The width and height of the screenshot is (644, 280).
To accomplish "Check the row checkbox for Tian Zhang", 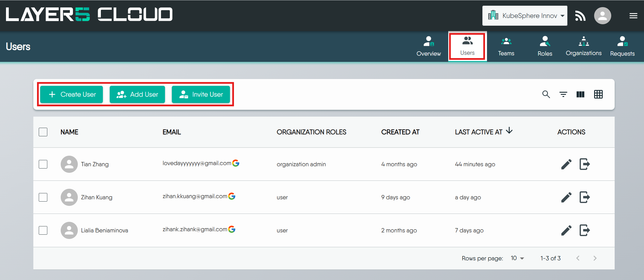I will [43, 164].
